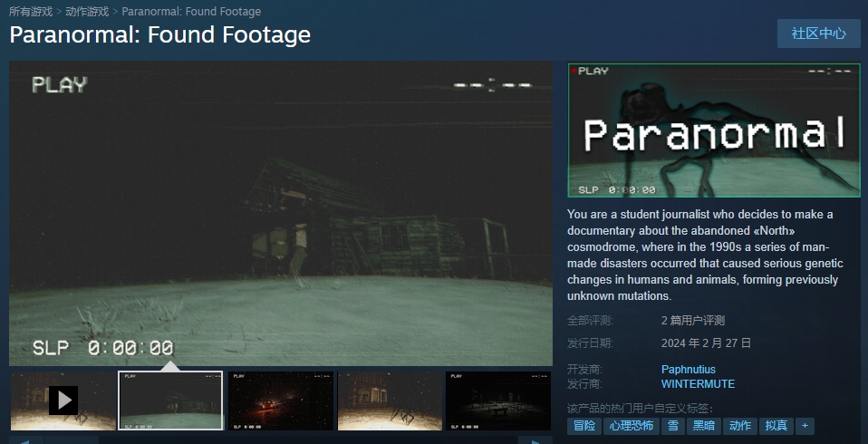Select the green-tinted cabin screenshot thumbnail
868x444 pixels.
(x=171, y=401)
